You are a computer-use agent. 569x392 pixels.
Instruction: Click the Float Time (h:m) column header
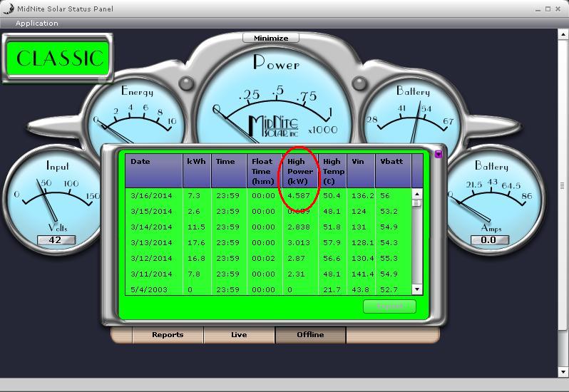click(x=265, y=171)
